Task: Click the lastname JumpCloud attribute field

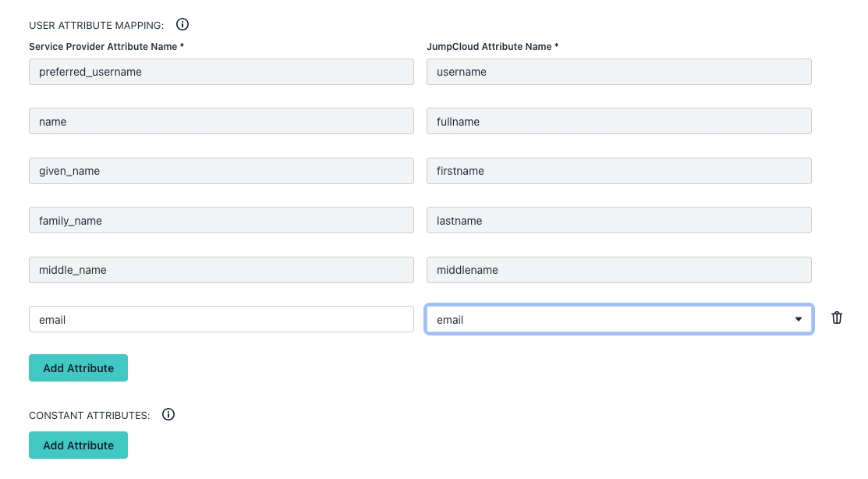Action: (618, 220)
